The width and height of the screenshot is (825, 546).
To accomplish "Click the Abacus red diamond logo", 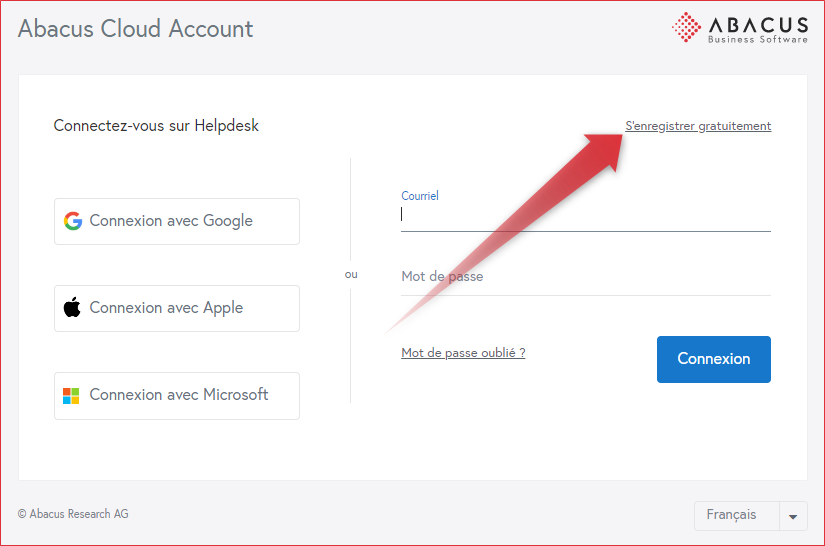I will coord(686,27).
